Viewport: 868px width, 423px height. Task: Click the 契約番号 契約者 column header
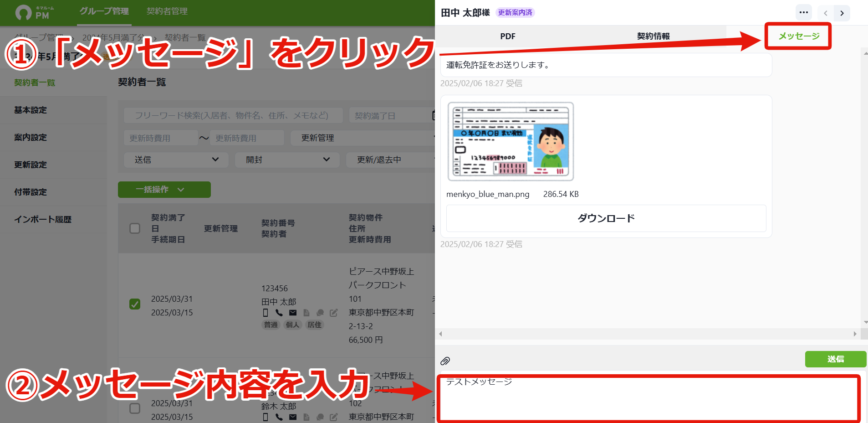[278, 228]
